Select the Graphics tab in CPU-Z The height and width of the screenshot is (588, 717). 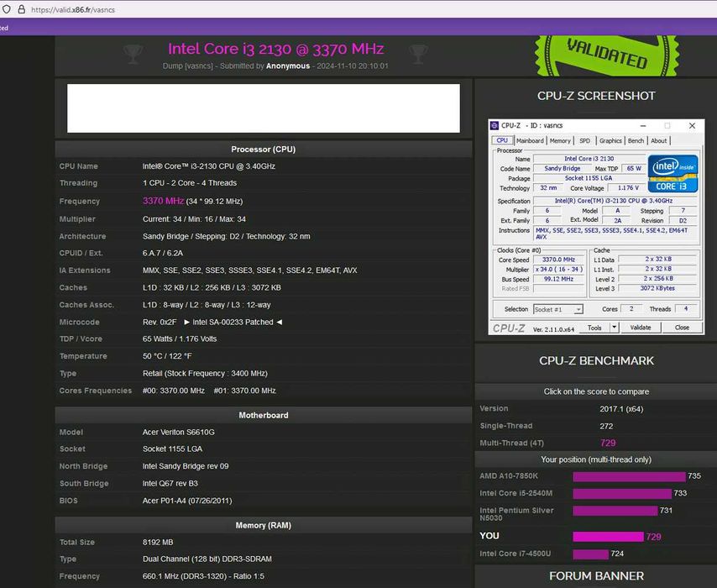tap(610, 140)
